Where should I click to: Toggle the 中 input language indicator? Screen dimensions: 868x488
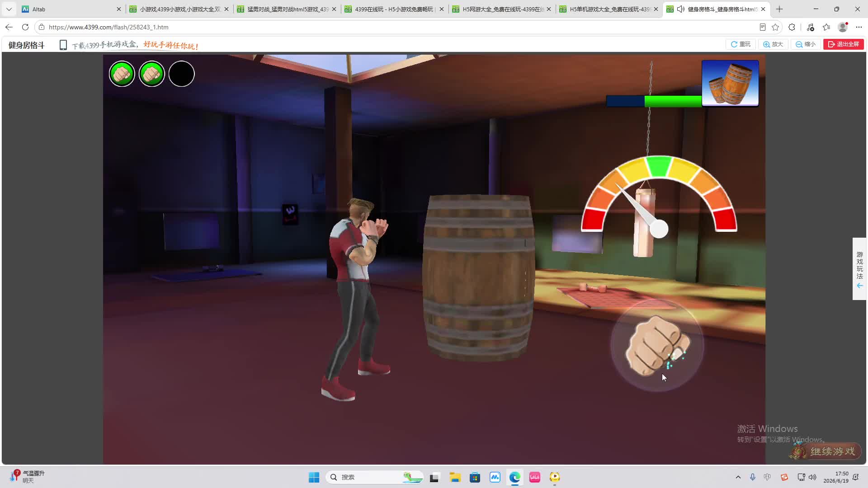[x=768, y=477]
